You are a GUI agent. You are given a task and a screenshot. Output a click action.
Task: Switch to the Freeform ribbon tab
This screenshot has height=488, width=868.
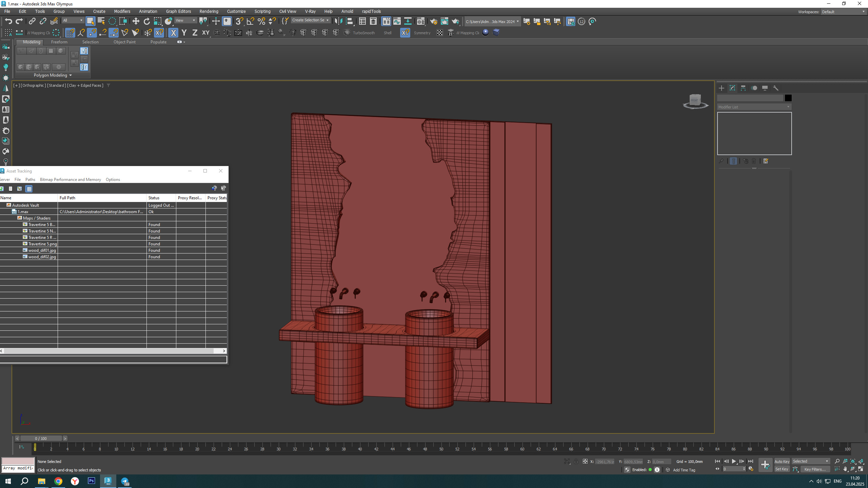[59, 42]
